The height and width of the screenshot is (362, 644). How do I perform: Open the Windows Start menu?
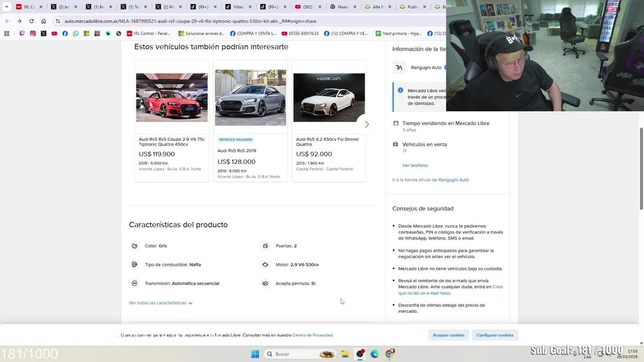pos(255,354)
